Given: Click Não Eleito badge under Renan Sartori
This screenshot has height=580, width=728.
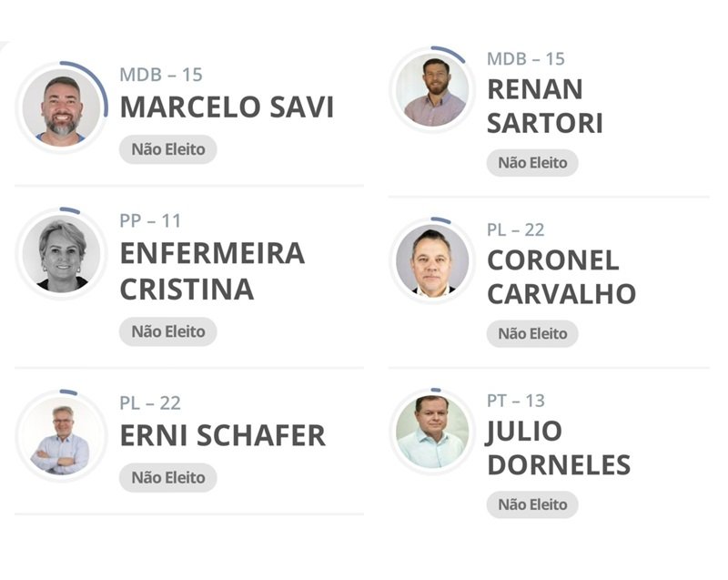Looking at the screenshot, I should pos(532,163).
